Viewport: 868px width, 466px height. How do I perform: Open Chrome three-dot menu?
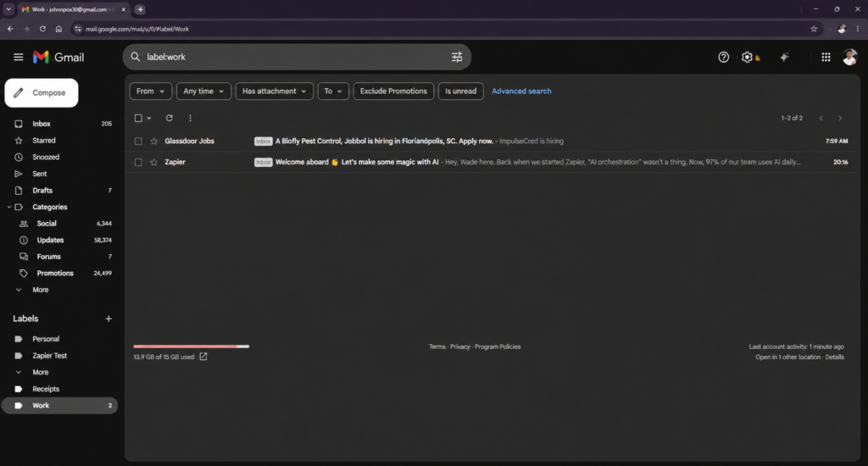[x=858, y=29]
